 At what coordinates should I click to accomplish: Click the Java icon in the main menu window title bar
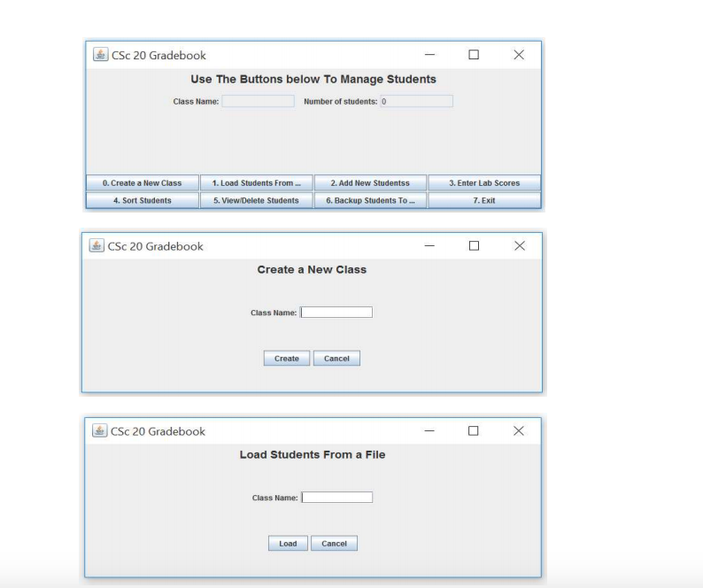[100, 55]
